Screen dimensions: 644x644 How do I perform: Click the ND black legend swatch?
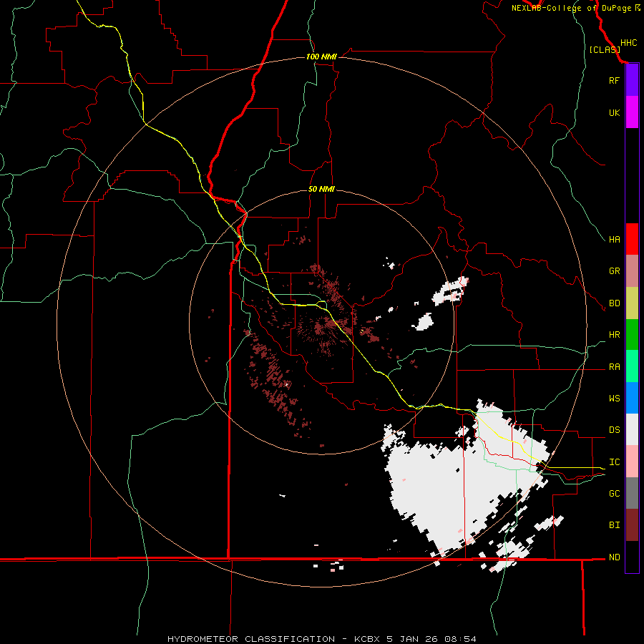coord(632,557)
